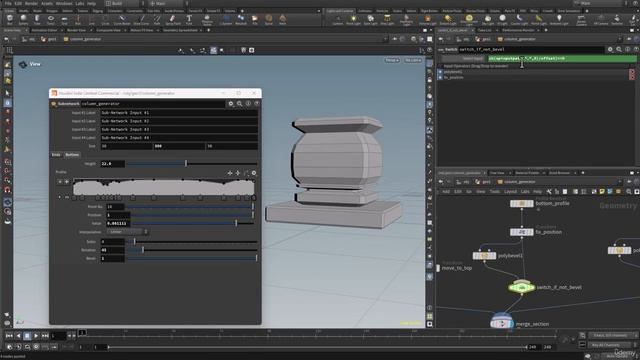
Task: Open the File menu
Action: pos(8,3)
